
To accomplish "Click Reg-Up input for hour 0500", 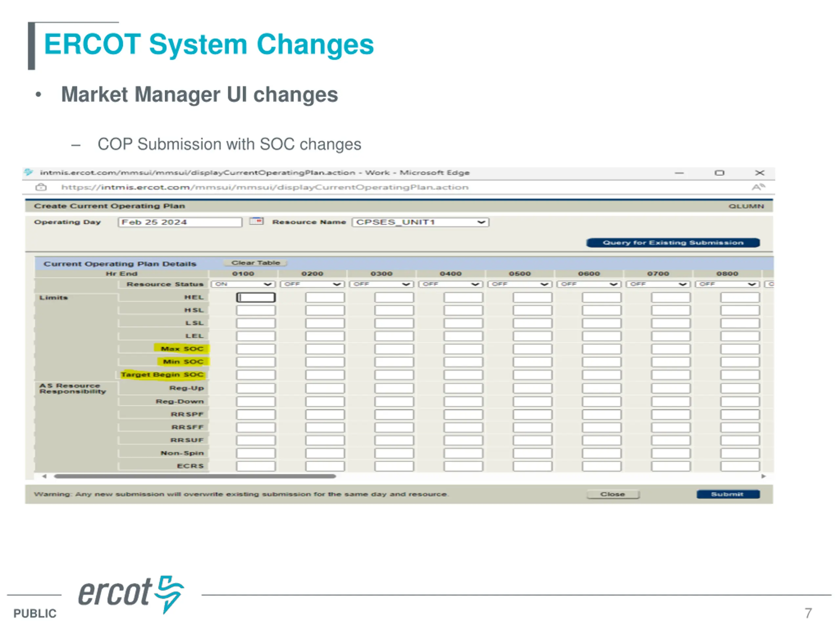I will [x=532, y=388].
